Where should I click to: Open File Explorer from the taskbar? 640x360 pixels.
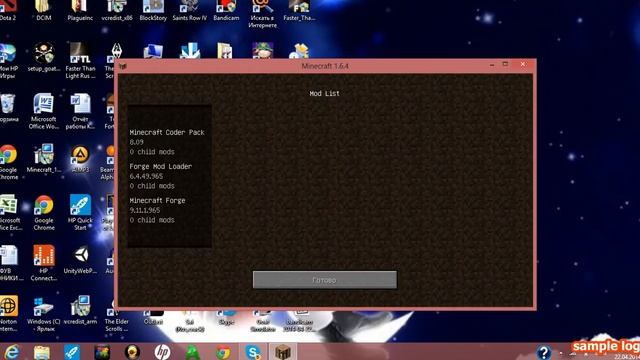tap(42, 352)
